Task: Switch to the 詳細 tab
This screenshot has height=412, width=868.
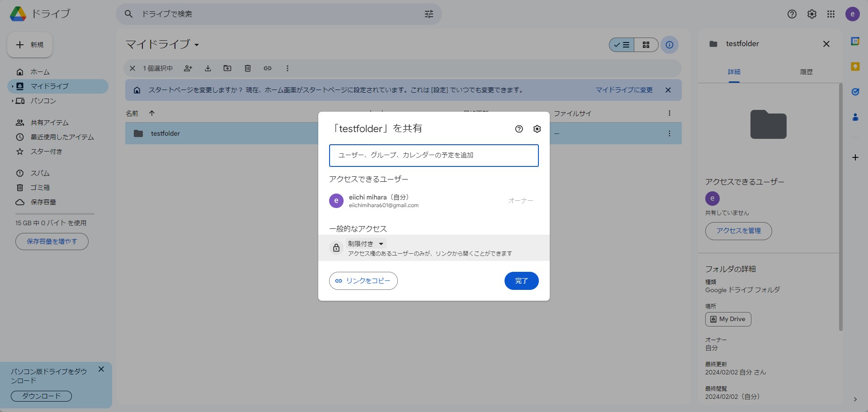Action: click(x=734, y=72)
